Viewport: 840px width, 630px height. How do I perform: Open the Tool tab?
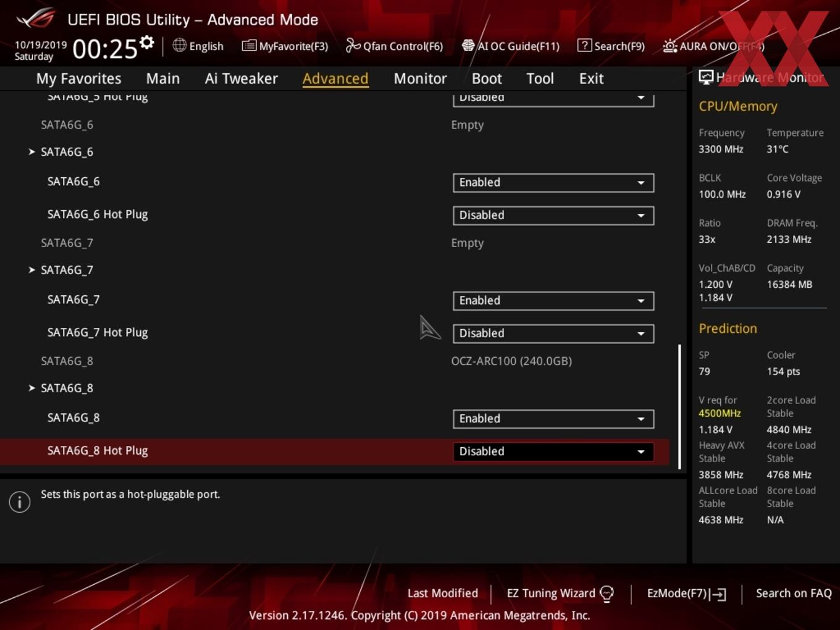[x=540, y=78]
